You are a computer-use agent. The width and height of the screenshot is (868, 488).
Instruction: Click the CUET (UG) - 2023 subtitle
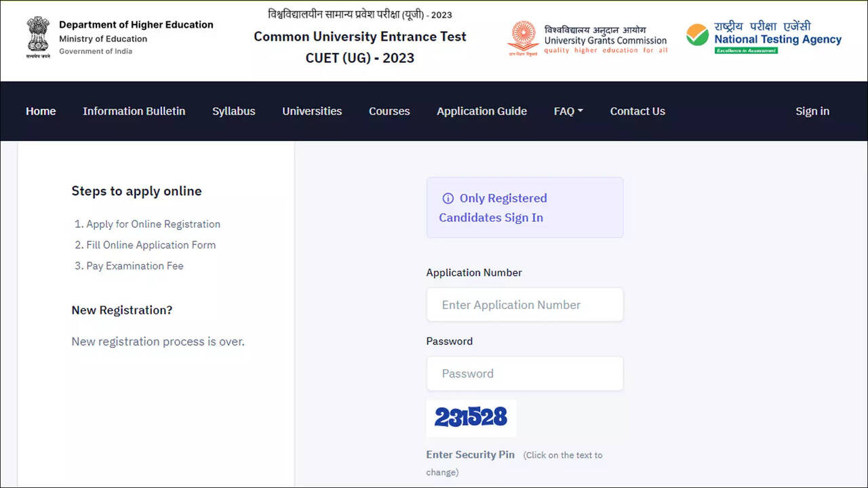tap(360, 58)
